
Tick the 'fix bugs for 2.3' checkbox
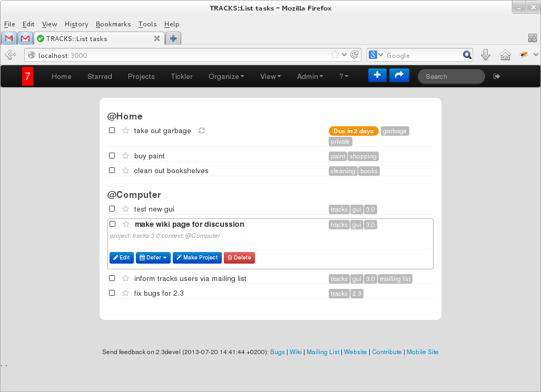point(112,293)
